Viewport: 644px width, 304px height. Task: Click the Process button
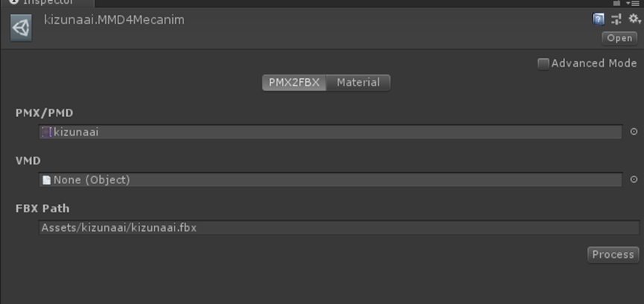point(613,255)
